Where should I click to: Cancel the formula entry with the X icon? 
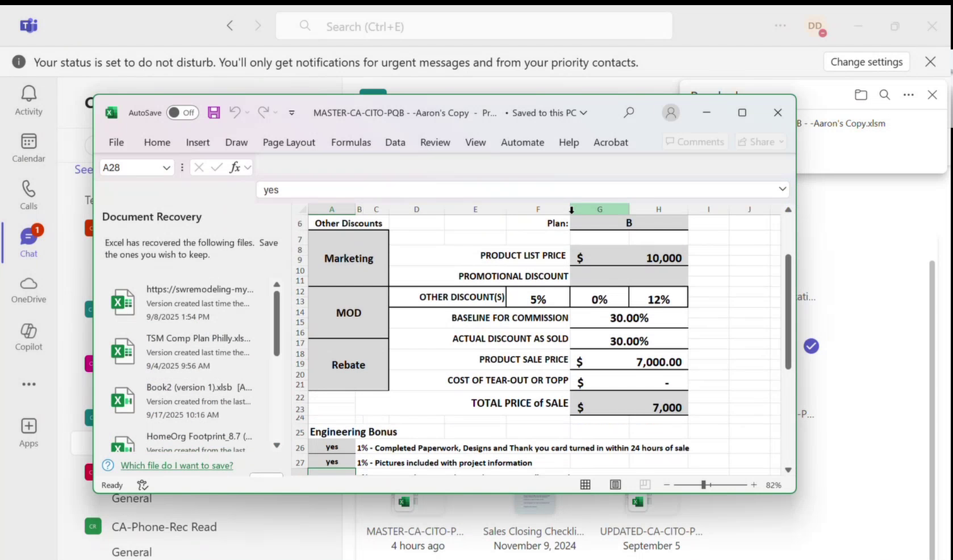pos(198,167)
